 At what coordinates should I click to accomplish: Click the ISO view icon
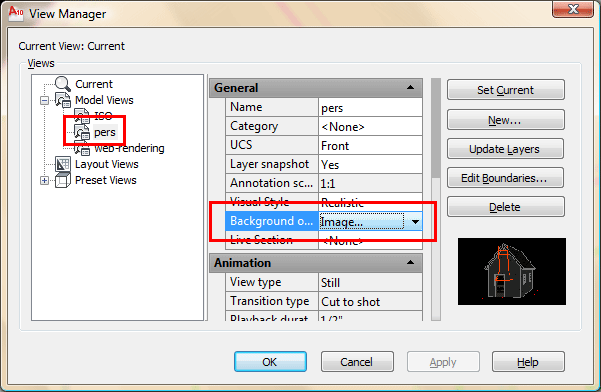click(x=82, y=116)
